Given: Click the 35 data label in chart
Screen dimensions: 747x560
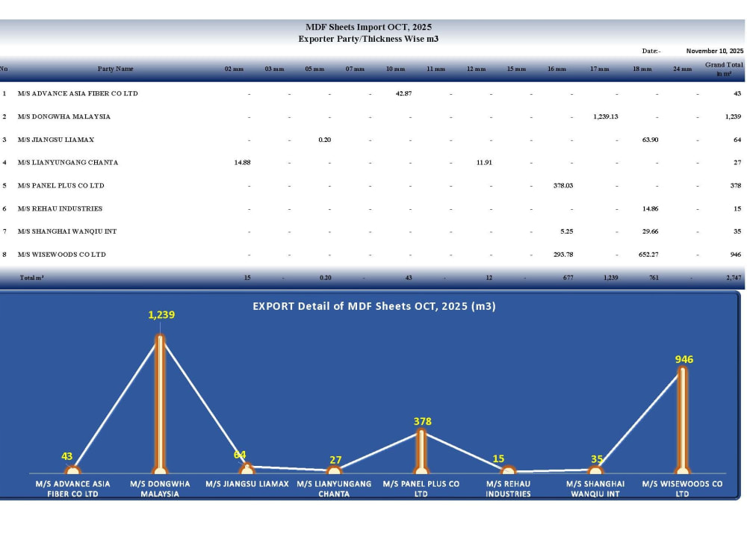Looking at the screenshot, I should point(597,459).
